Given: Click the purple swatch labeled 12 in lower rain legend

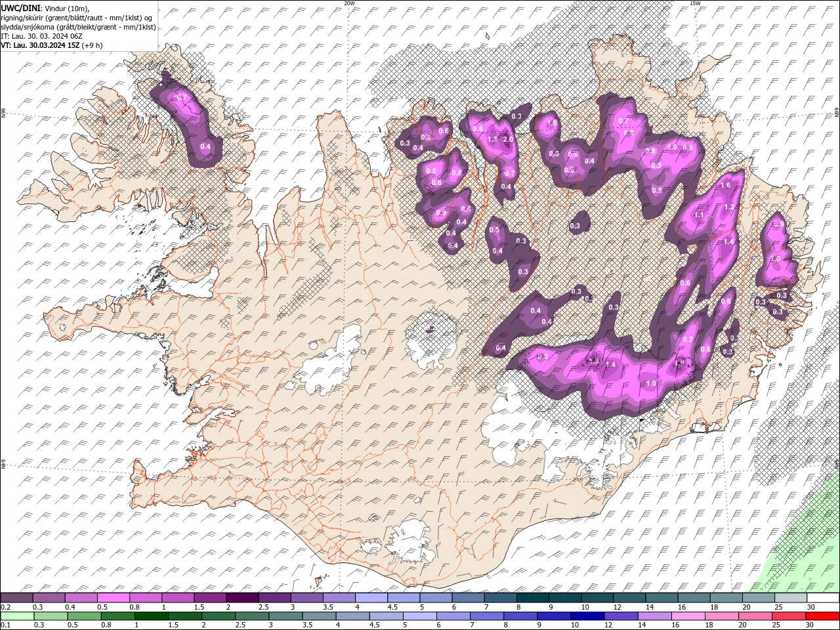Looking at the screenshot, I should (x=621, y=616).
